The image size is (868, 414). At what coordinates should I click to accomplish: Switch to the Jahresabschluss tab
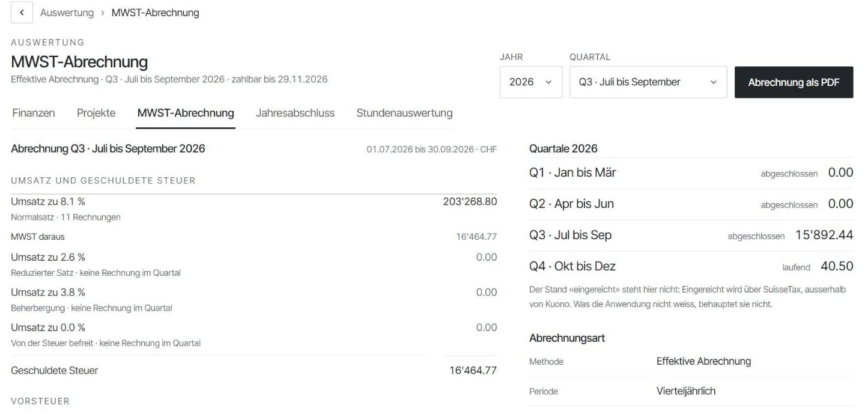[295, 113]
